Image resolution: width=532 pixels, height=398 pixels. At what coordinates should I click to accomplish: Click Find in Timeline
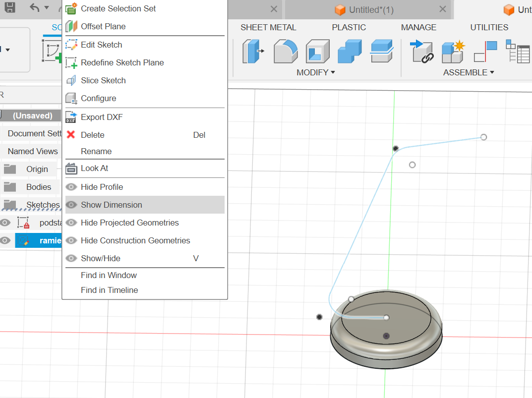tap(109, 290)
